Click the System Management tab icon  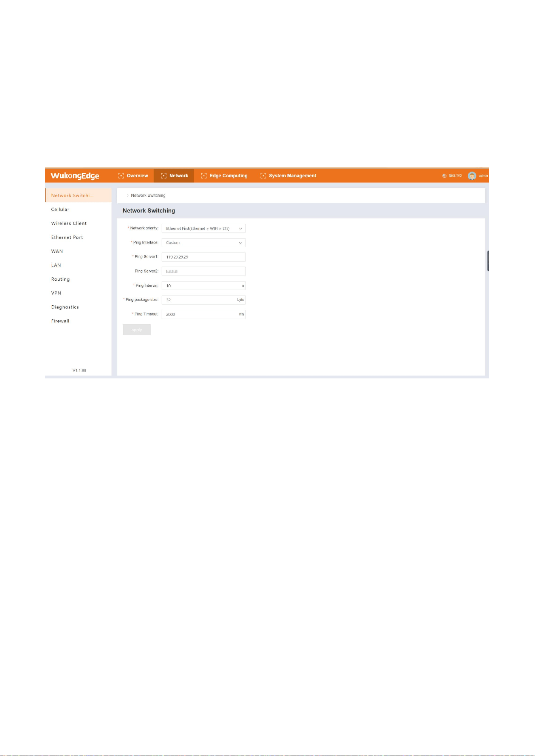pyautogui.click(x=263, y=176)
